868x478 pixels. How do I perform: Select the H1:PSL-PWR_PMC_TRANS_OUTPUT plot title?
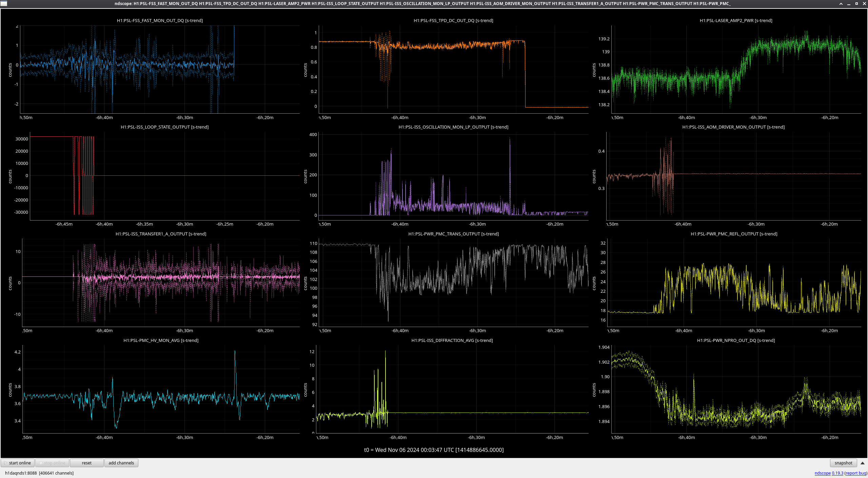point(453,234)
